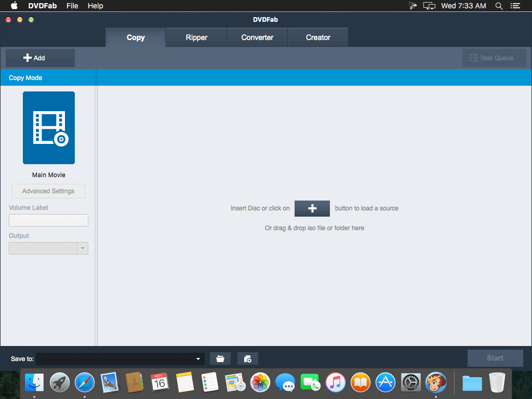Click the screen mirroring display icon
The width and height of the screenshot is (532, 399).
coord(429,6)
